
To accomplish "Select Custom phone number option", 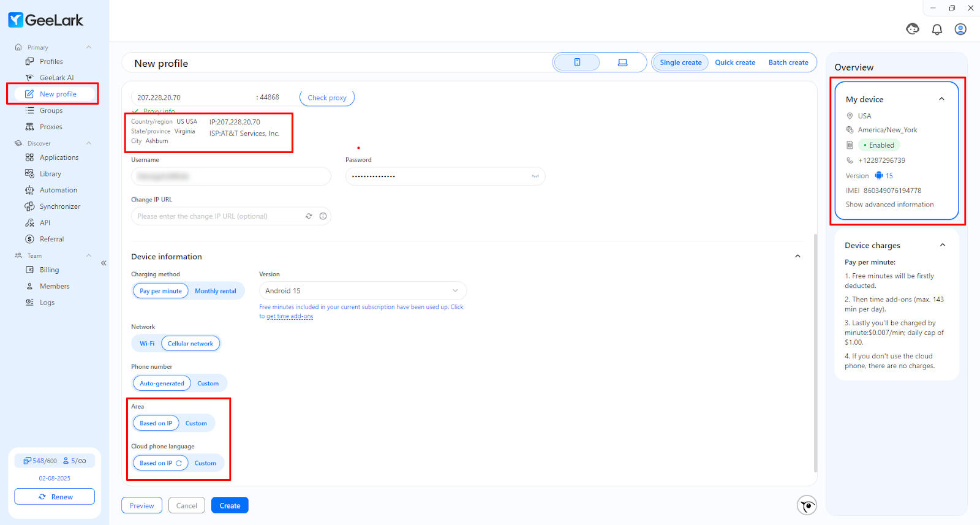I will 208,383.
